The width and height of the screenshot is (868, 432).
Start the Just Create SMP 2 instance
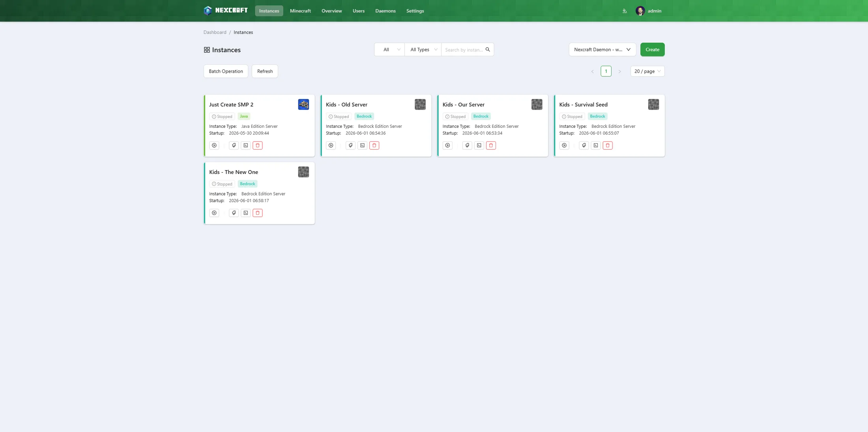point(214,145)
